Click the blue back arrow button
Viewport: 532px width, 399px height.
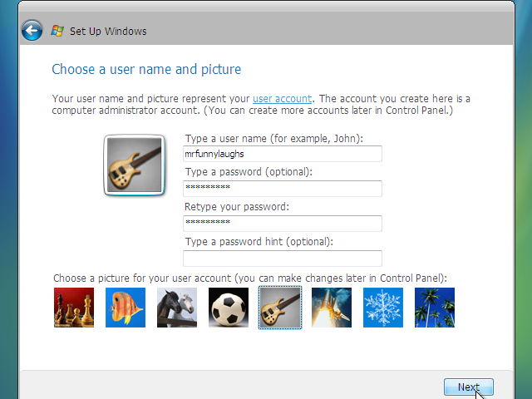[x=32, y=32]
